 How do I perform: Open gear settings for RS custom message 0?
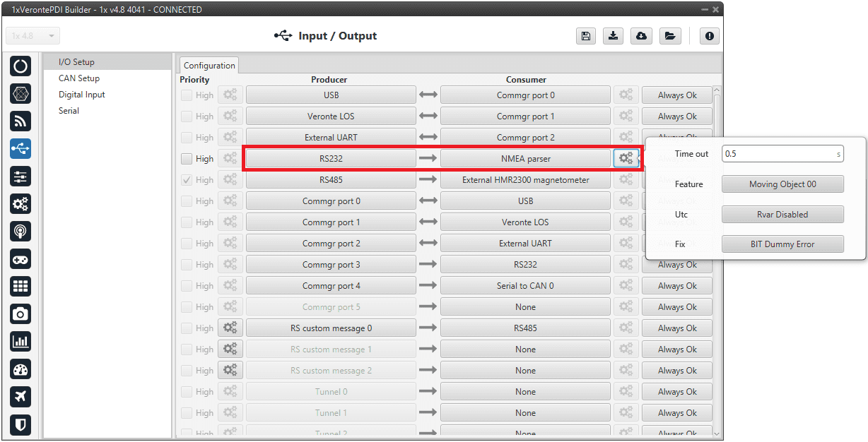coord(230,328)
